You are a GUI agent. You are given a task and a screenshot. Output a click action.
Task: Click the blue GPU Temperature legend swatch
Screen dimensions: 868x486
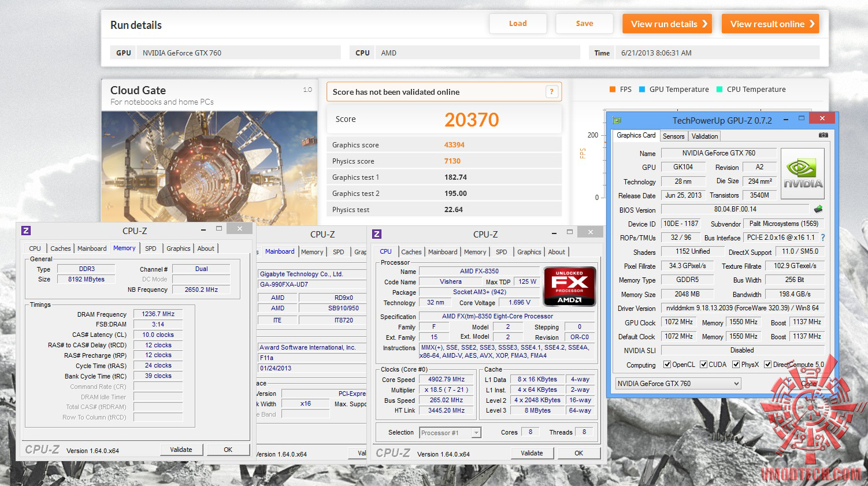642,90
